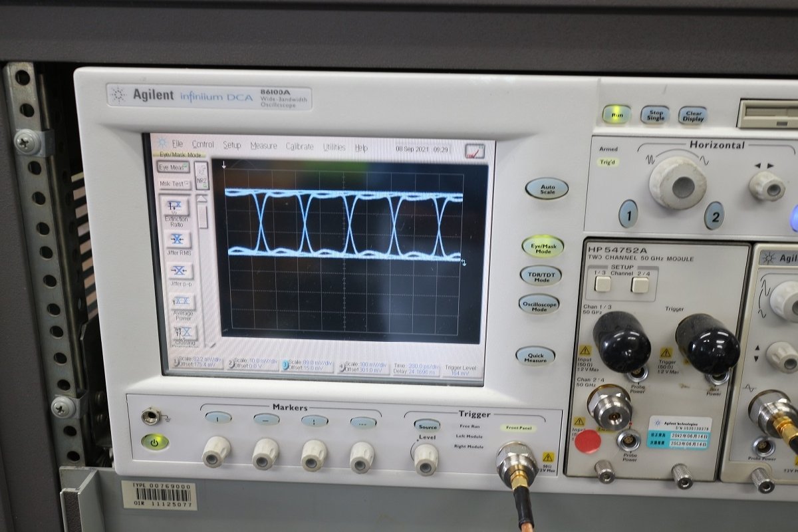This screenshot has height=532, width=798.
Task: Click the Crossing measurement icon
Action: click(x=184, y=331)
